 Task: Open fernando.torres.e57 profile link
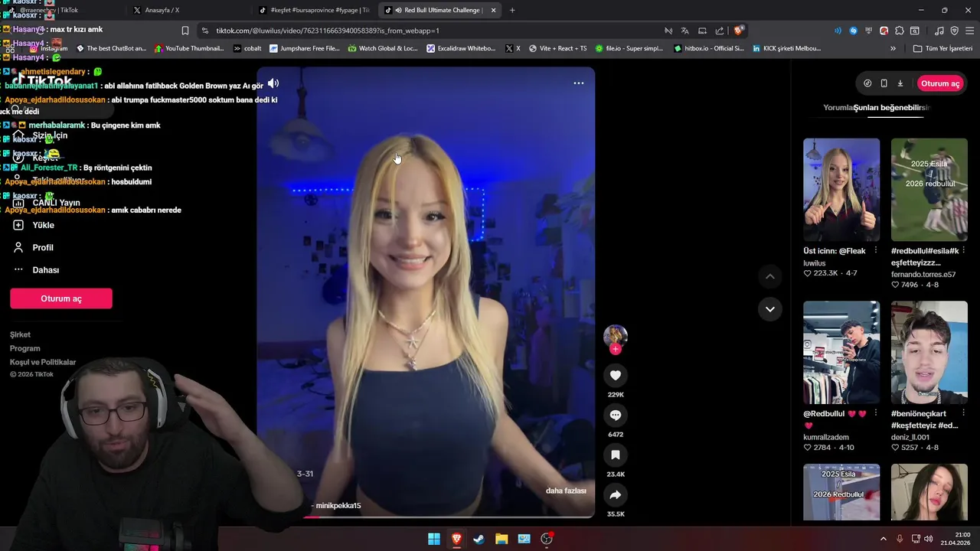(923, 274)
